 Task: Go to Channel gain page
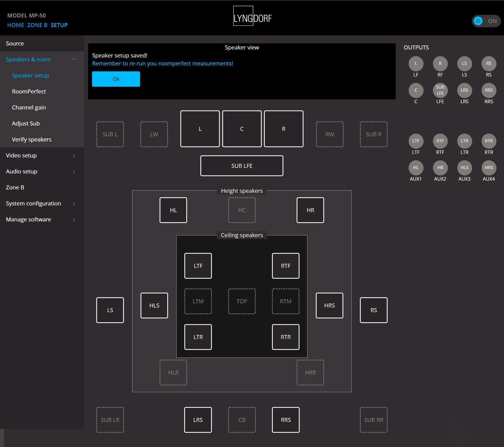point(29,107)
